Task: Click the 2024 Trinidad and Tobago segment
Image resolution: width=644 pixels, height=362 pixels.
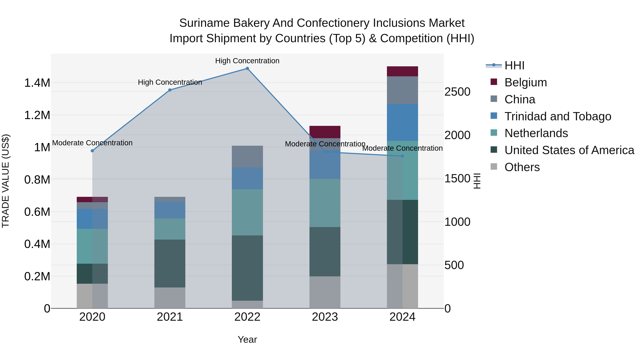Action: [402, 123]
